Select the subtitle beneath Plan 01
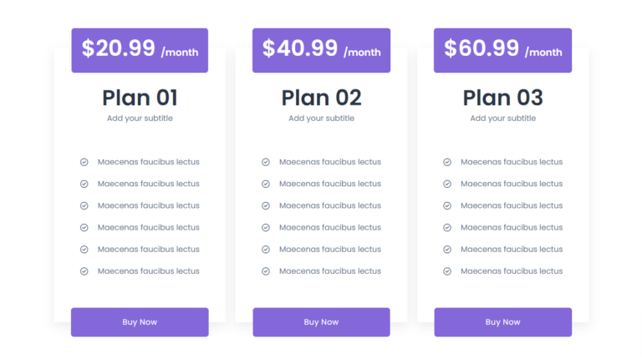642x364 pixels. (140, 119)
